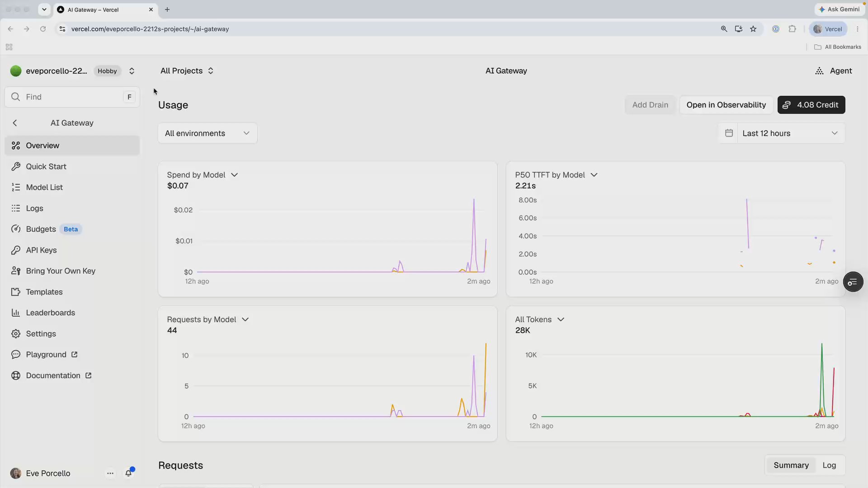868x488 pixels.
Task: Switch Requests view to Summary
Action: 791,465
